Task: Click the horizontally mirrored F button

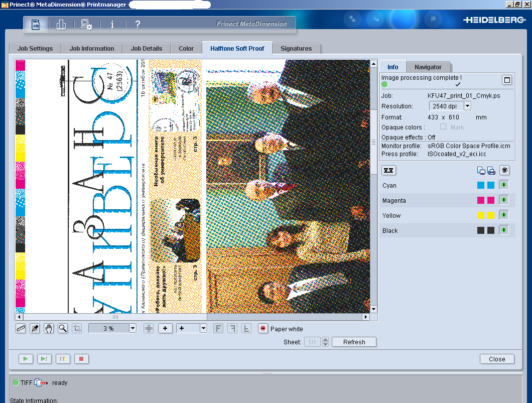Action: coord(232,328)
